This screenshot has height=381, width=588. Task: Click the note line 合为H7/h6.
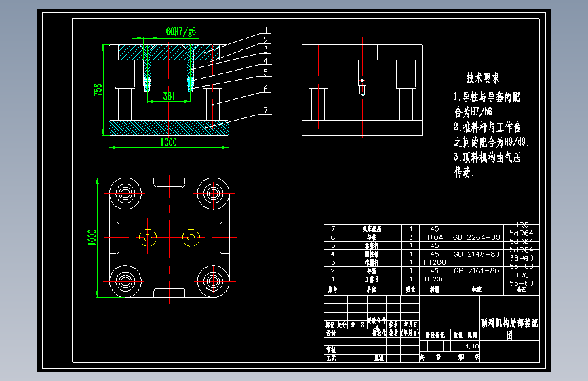click(x=475, y=112)
